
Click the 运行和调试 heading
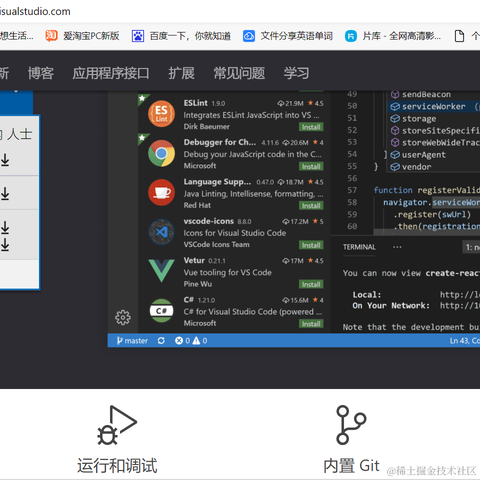click(117, 465)
